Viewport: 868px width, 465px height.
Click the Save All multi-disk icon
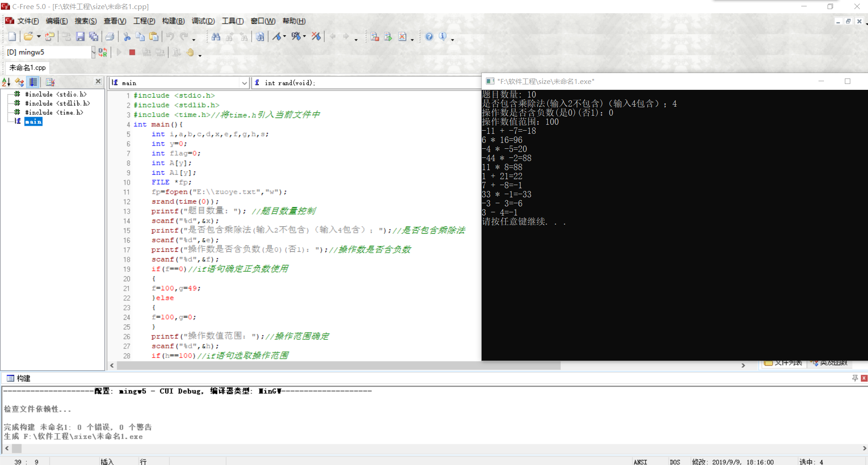tap(94, 37)
